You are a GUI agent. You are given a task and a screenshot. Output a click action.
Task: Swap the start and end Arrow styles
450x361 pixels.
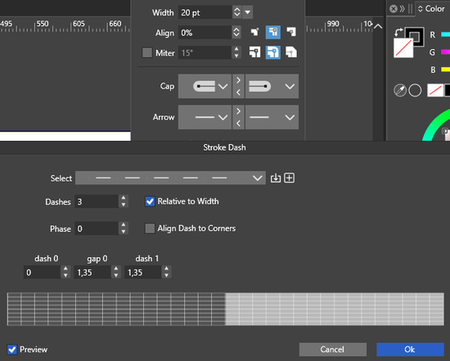point(238,117)
